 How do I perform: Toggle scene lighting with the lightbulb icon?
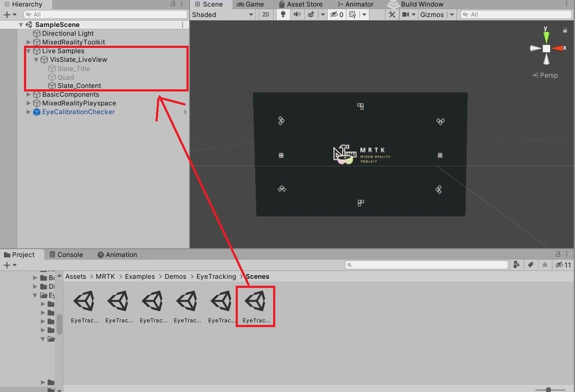pyautogui.click(x=283, y=14)
